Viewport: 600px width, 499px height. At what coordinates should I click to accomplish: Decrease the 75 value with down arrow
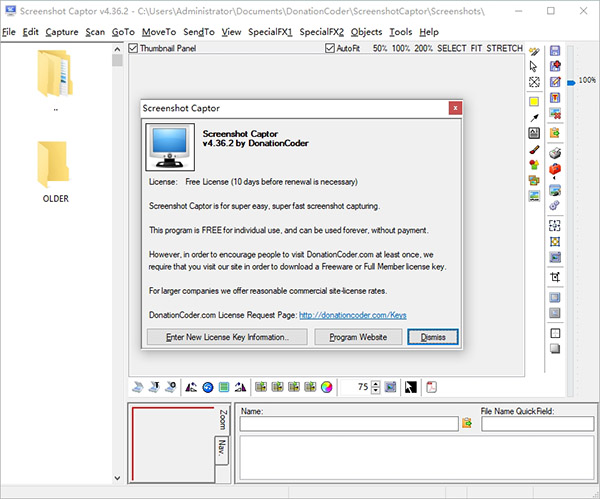pos(376,390)
